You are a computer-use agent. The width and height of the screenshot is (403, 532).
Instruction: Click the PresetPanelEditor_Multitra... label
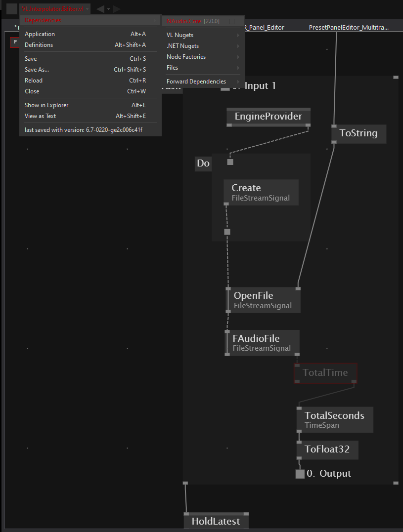(349, 28)
